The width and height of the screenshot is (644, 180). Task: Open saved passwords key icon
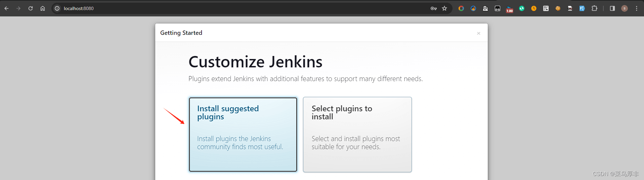point(434,8)
